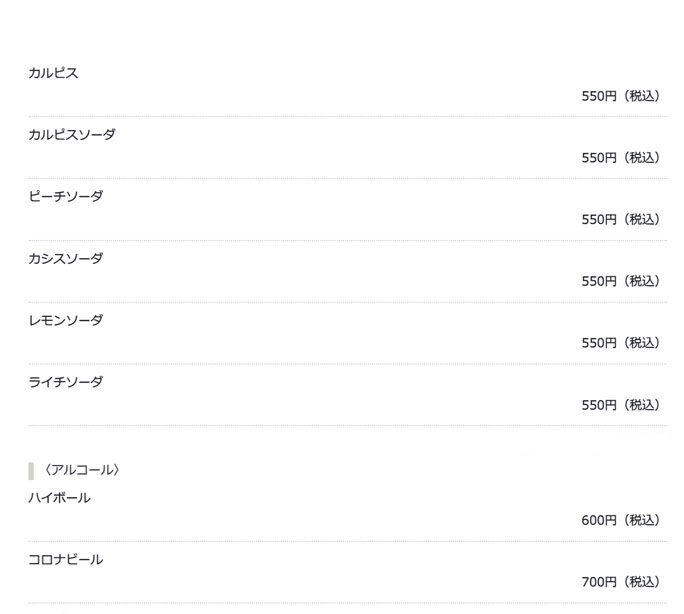684x614 pixels.
Task: Click the ピーチソーダ menu item
Action: [x=66, y=196]
